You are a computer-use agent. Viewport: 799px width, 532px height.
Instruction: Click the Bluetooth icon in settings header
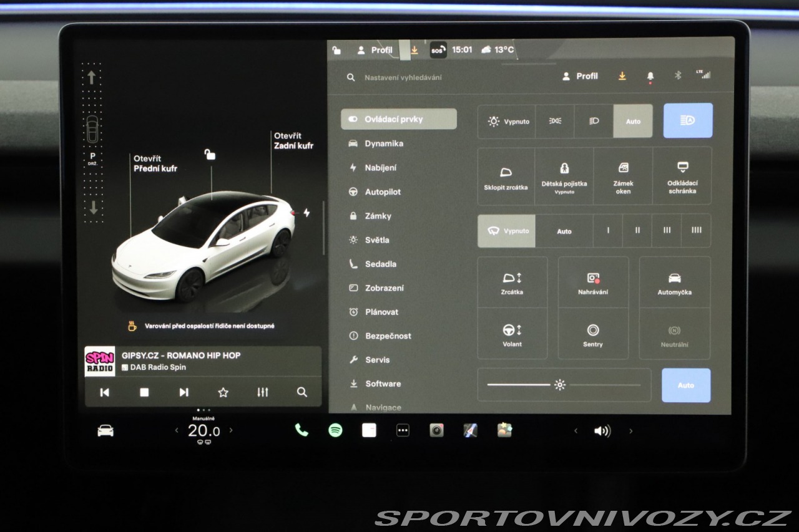[677, 75]
